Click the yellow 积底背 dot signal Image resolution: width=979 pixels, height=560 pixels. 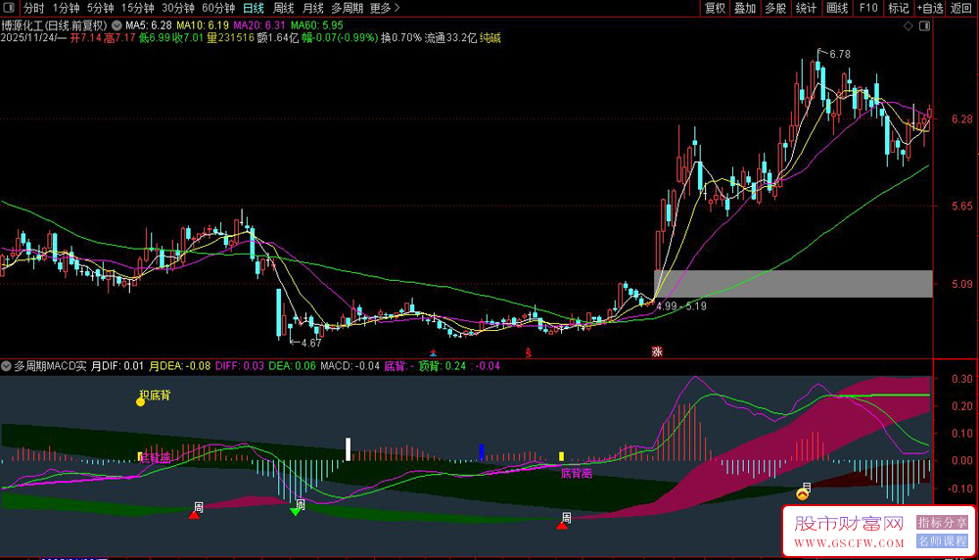coord(140,401)
